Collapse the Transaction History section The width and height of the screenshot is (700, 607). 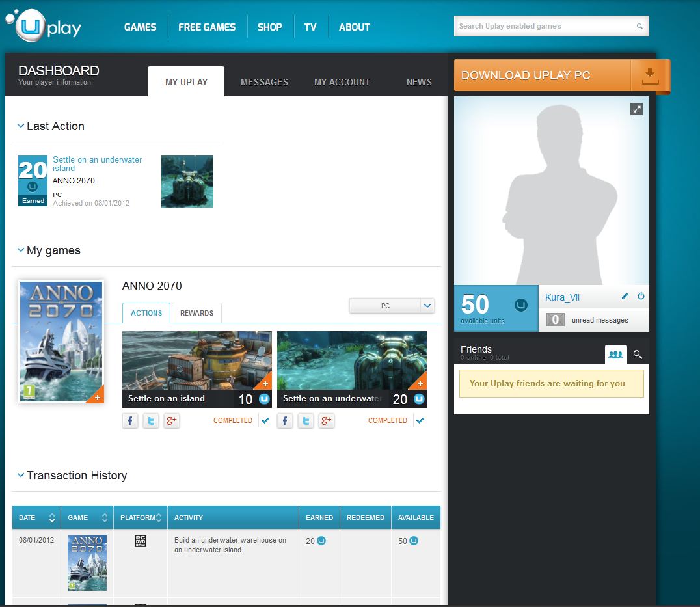20,475
